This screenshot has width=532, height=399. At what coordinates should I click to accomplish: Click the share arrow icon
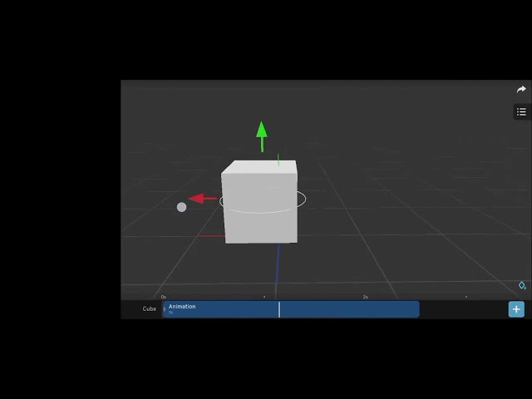(521, 89)
